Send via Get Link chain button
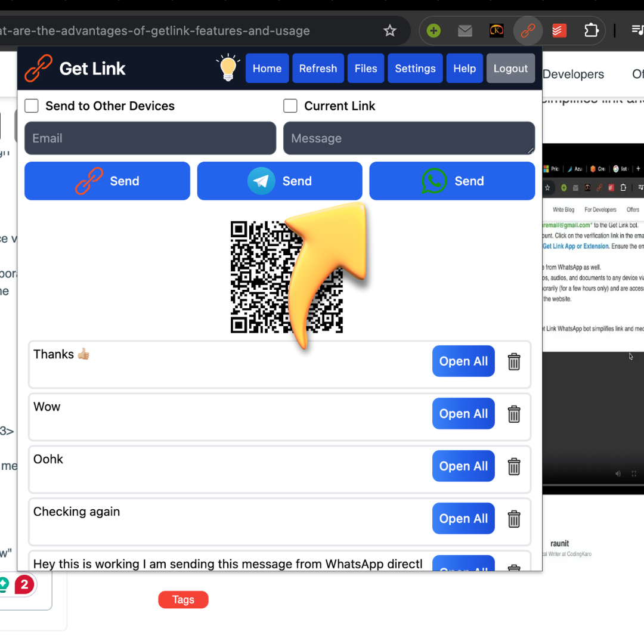Screen dimensions: 644x644 (107, 181)
